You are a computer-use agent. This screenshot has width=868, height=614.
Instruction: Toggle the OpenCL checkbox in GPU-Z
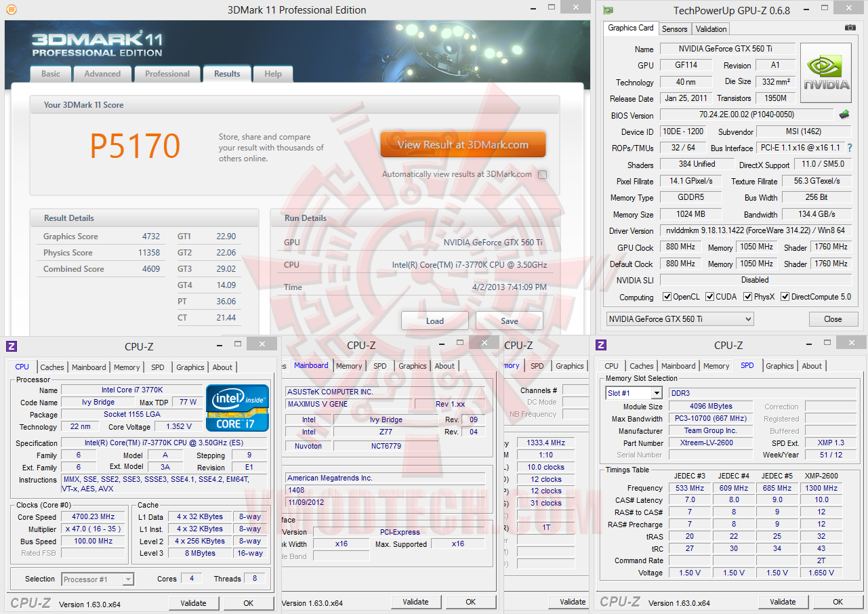667,297
